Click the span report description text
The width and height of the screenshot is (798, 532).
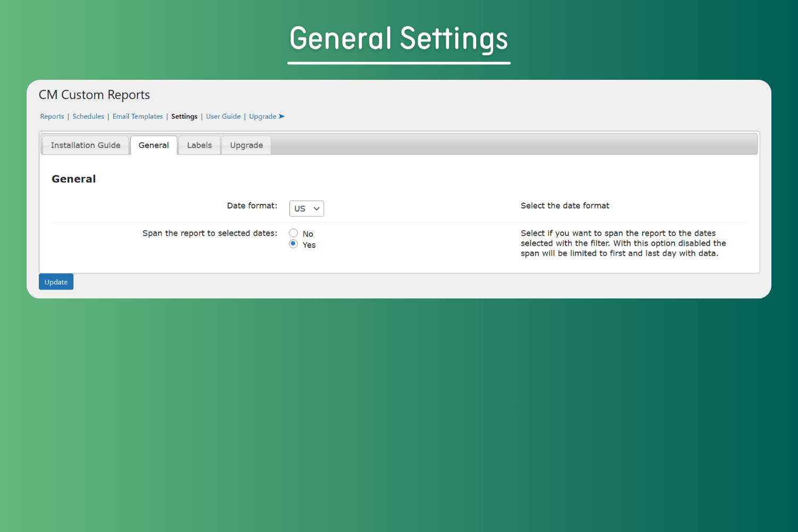(x=624, y=243)
